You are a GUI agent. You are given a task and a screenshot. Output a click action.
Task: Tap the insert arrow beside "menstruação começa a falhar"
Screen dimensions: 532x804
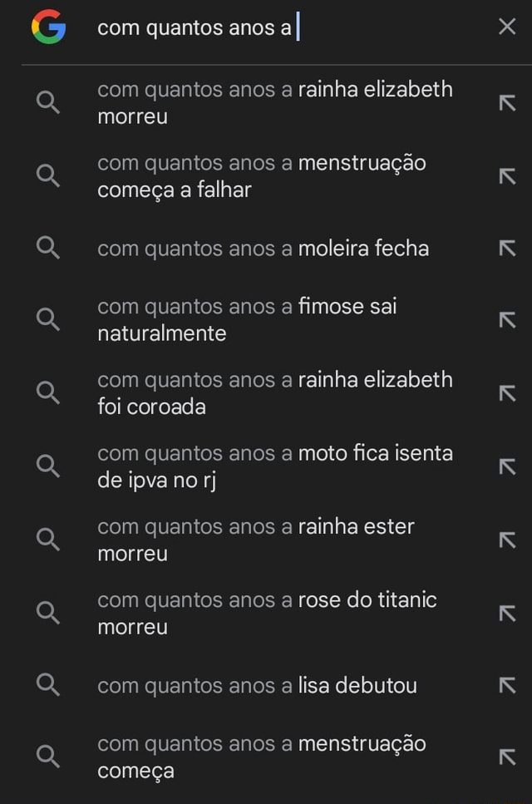(509, 175)
